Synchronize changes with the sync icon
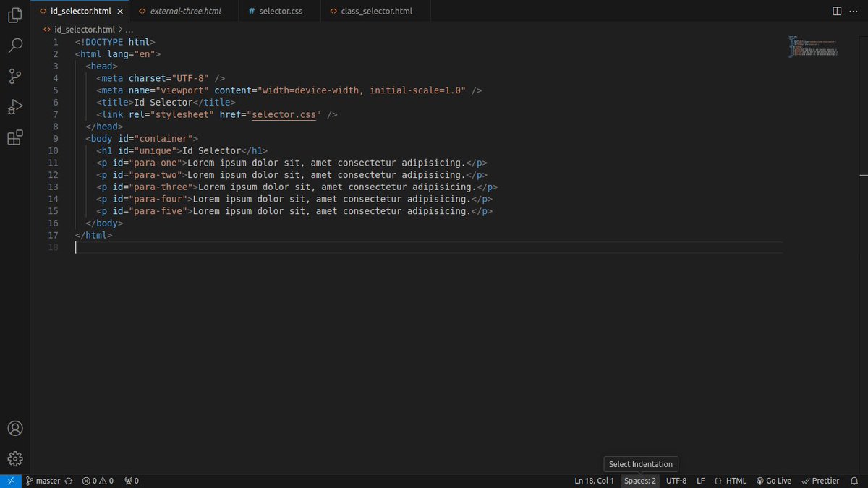Viewport: 868px width, 488px height. click(x=69, y=481)
